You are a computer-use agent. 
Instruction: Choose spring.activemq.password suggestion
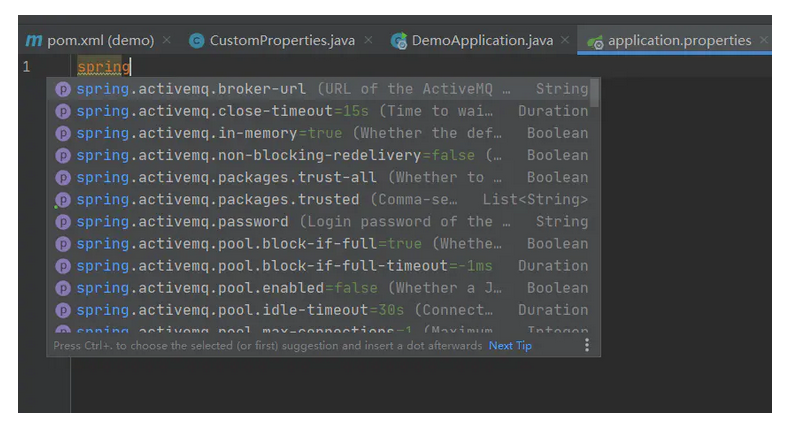pos(319,222)
